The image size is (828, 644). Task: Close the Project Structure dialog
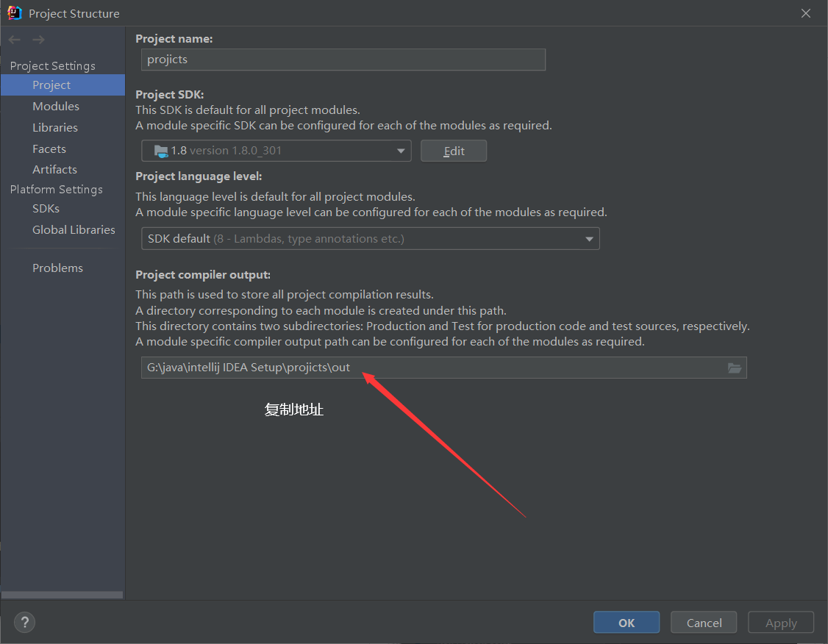click(805, 13)
